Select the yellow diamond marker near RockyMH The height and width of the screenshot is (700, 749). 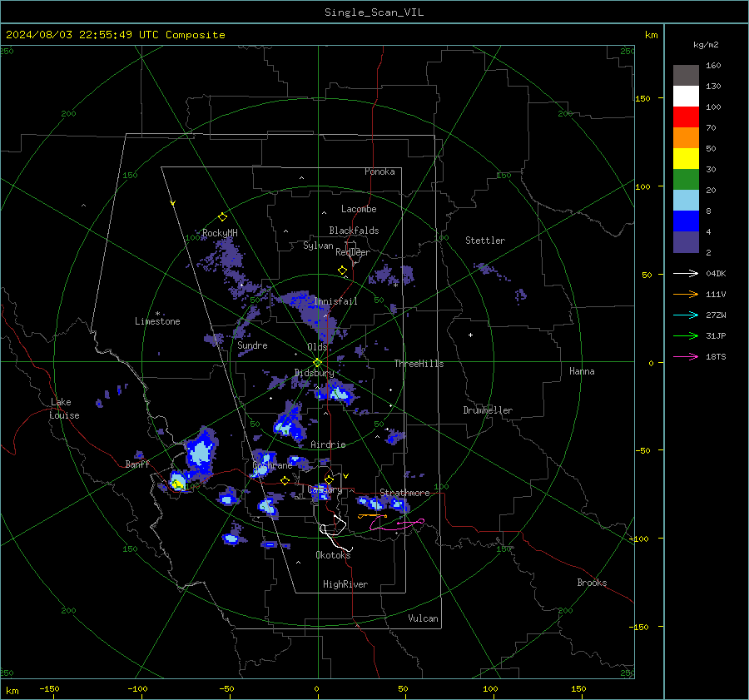(x=222, y=217)
